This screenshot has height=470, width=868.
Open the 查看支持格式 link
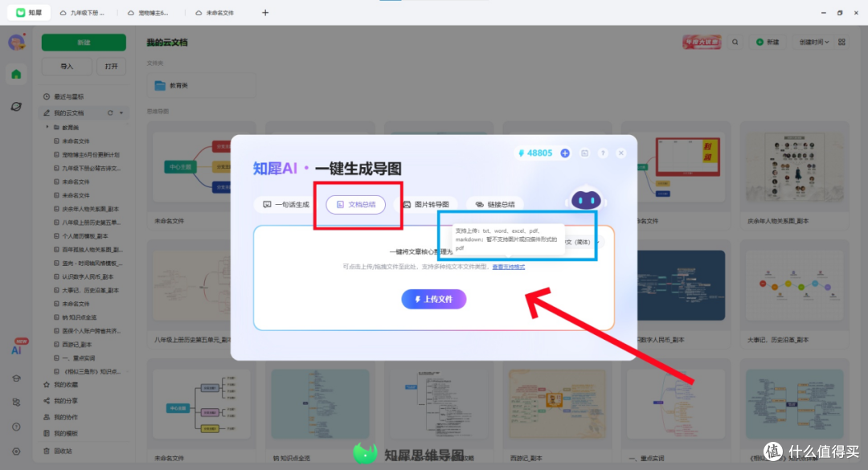pyautogui.click(x=509, y=267)
